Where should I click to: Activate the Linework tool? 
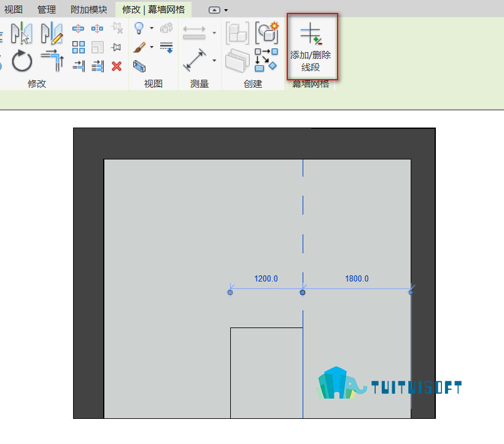point(166,47)
